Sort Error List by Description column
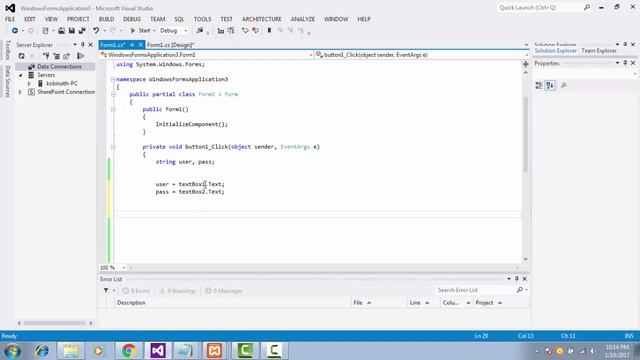Viewport: 640px width, 360px height. (x=233, y=303)
